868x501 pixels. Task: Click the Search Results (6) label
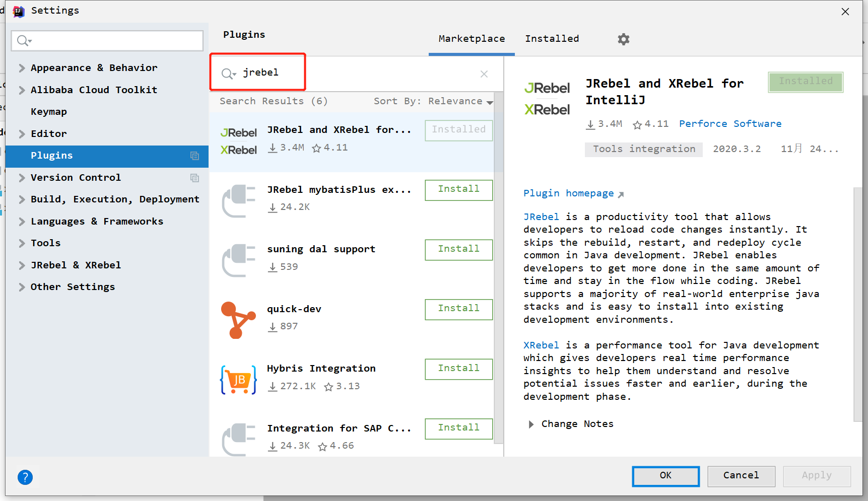pyautogui.click(x=274, y=101)
